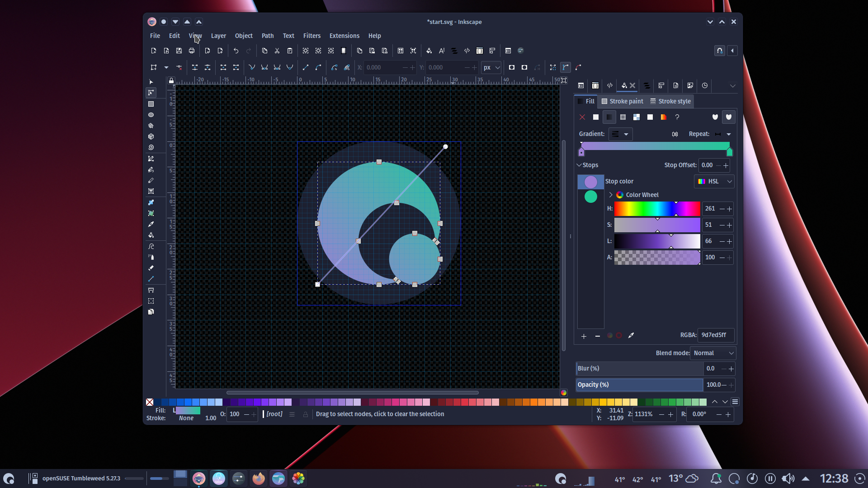Expand the Color Wheel section
868x488 pixels.
(x=611, y=195)
